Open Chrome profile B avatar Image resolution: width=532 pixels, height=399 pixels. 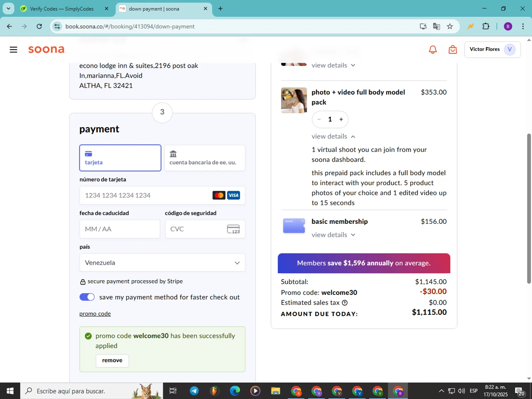point(508,27)
